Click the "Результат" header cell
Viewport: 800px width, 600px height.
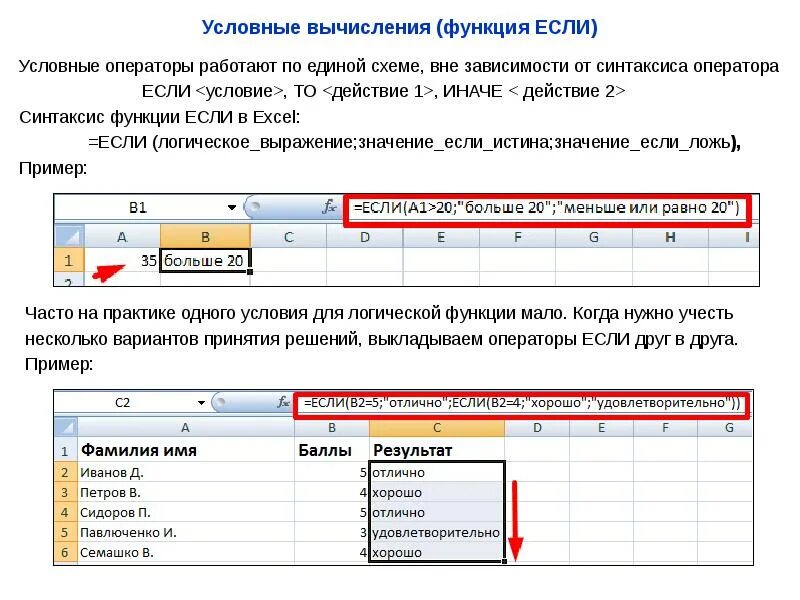pyautogui.click(x=437, y=450)
